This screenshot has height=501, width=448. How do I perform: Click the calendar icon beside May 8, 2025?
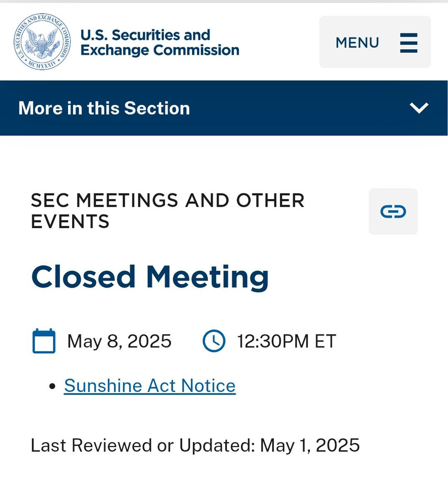tap(44, 341)
